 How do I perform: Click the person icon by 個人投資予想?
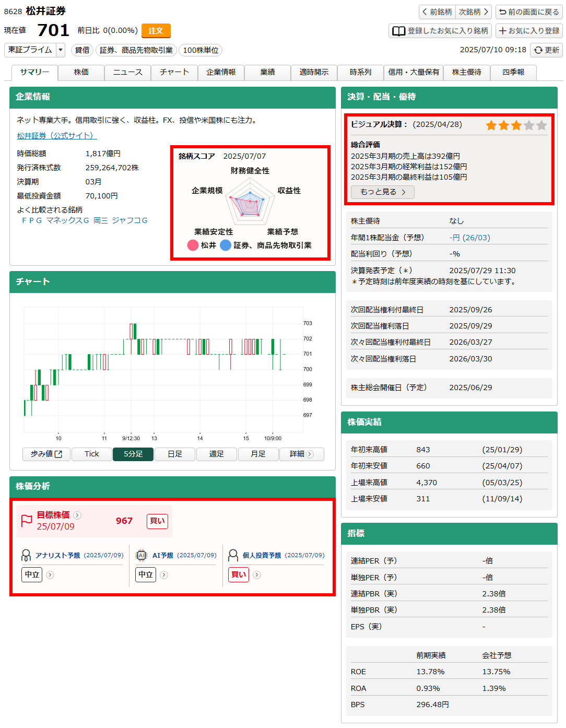pyautogui.click(x=233, y=555)
